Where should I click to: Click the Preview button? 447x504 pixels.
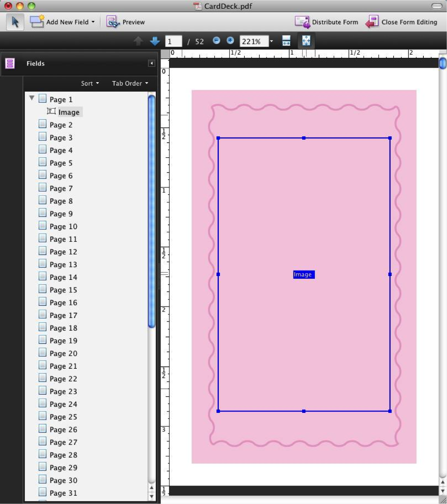(x=126, y=22)
